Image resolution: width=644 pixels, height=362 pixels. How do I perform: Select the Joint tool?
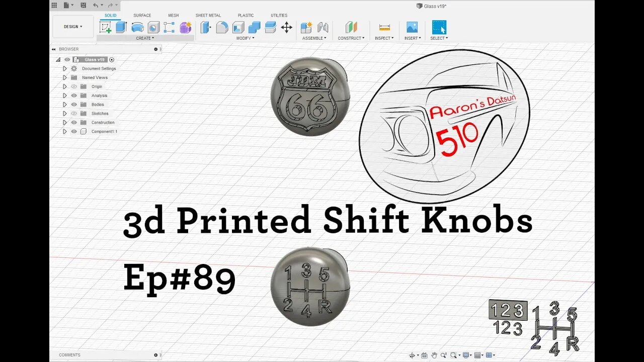coord(323,27)
